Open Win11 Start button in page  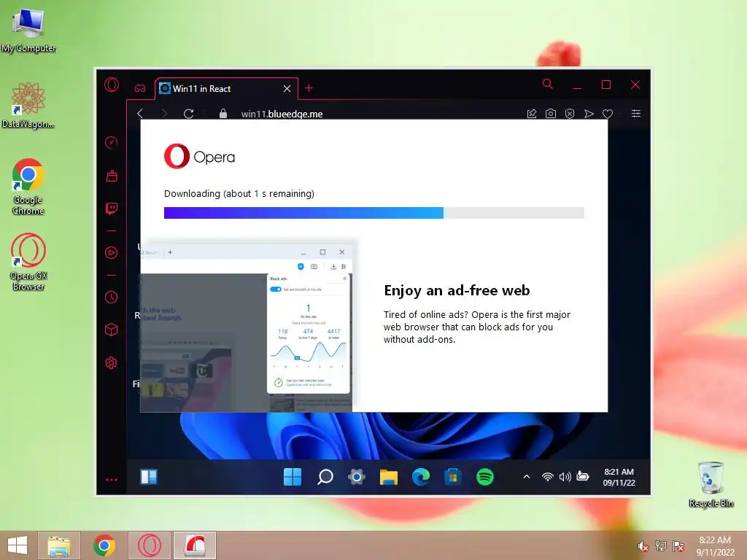click(x=293, y=477)
